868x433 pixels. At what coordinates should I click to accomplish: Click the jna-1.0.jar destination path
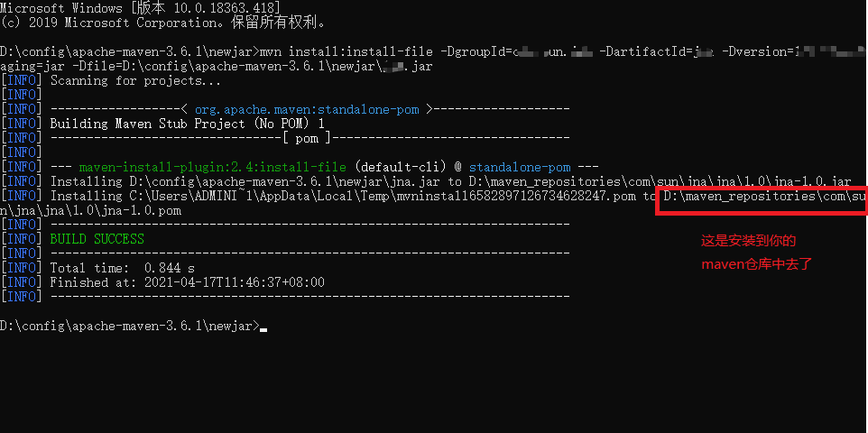660,181
